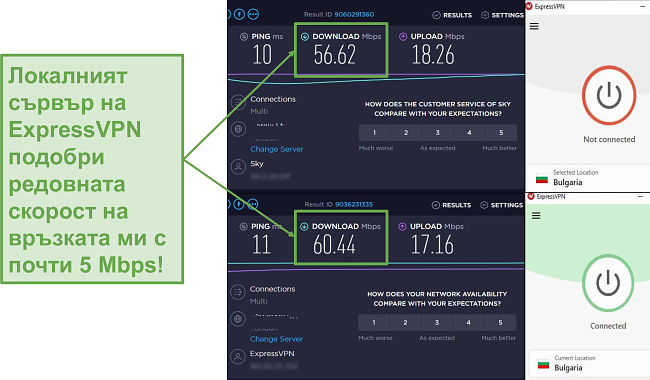Rate Sky customer service 5 Much better
650x380 pixels.
tap(501, 133)
